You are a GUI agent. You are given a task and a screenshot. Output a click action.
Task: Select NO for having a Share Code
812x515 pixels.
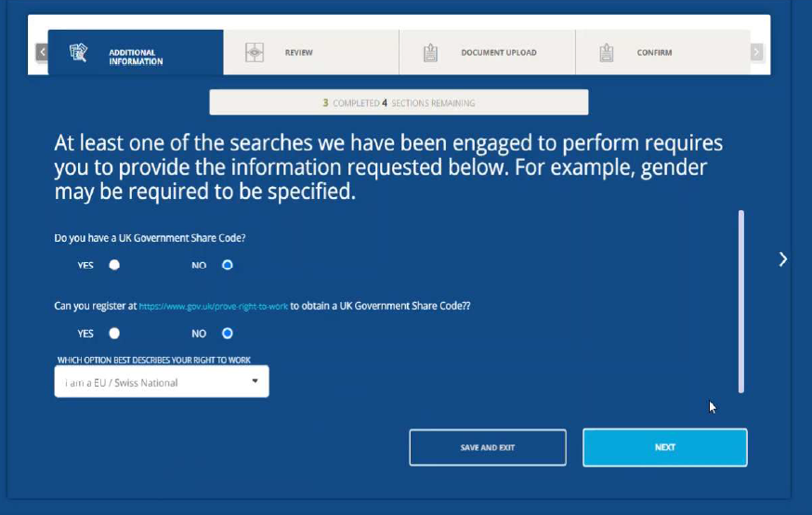pyautogui.click(x=228, y=265)
